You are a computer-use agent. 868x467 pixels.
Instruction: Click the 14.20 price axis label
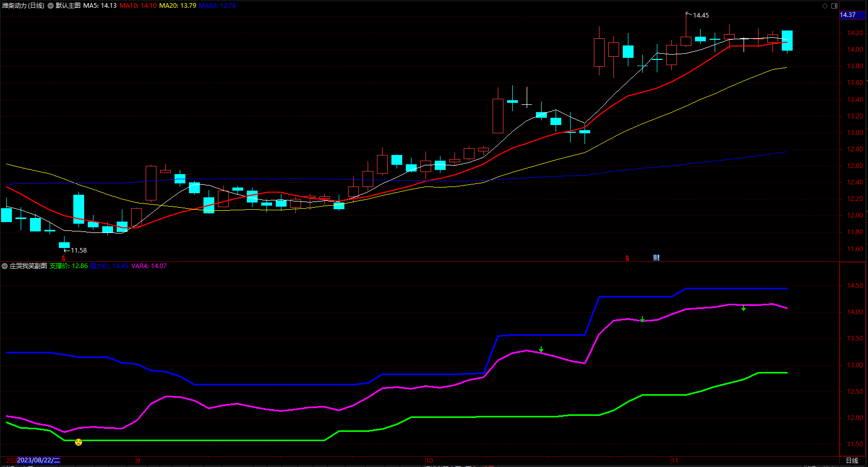855,33
